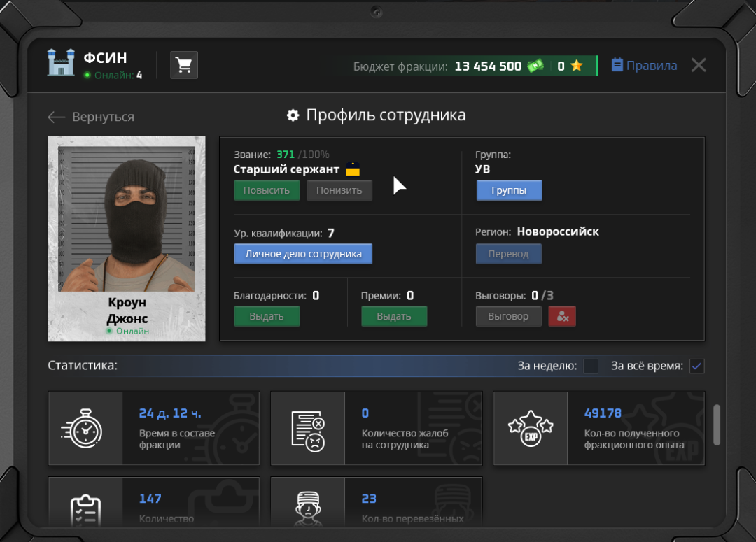
Task: Click the green cash icon beside budget
Action: [535, 66]
